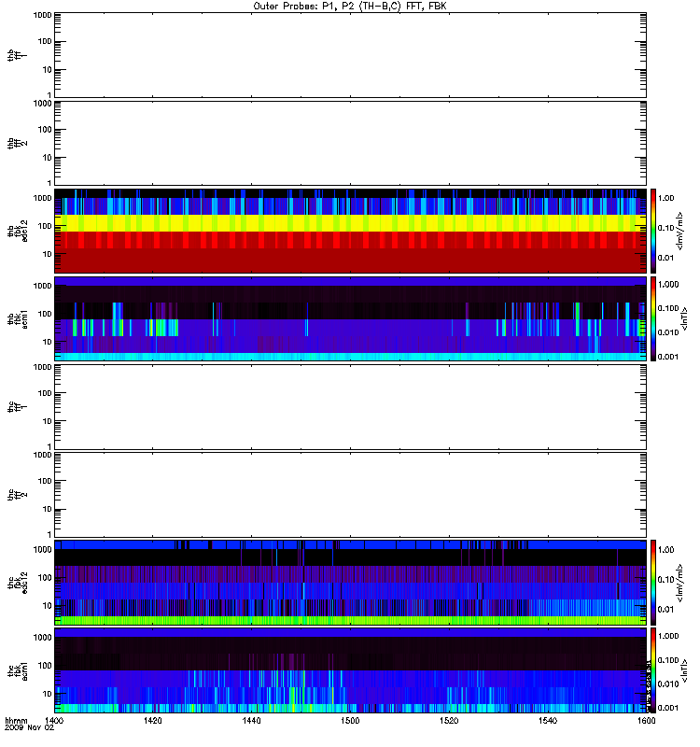Select the 'thc fff 2' axis label
Image resolution: width=700 pixels, height=747 pixels.
point(17,495)
